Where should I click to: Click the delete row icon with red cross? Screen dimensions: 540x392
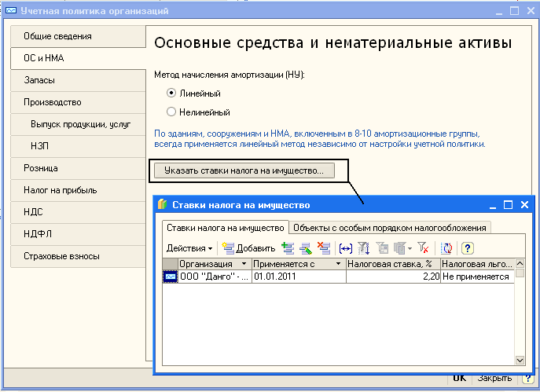click(322, 248)
